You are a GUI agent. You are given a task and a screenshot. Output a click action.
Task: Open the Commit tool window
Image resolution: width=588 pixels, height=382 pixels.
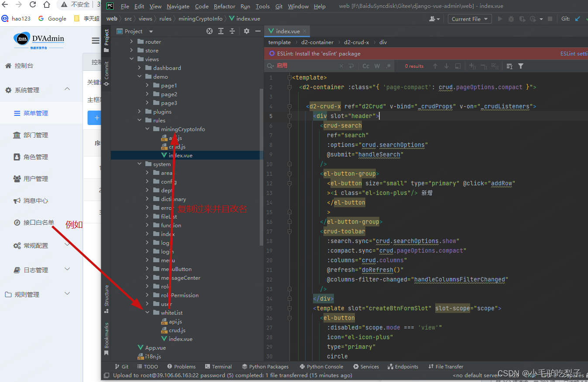coord(106,73)
